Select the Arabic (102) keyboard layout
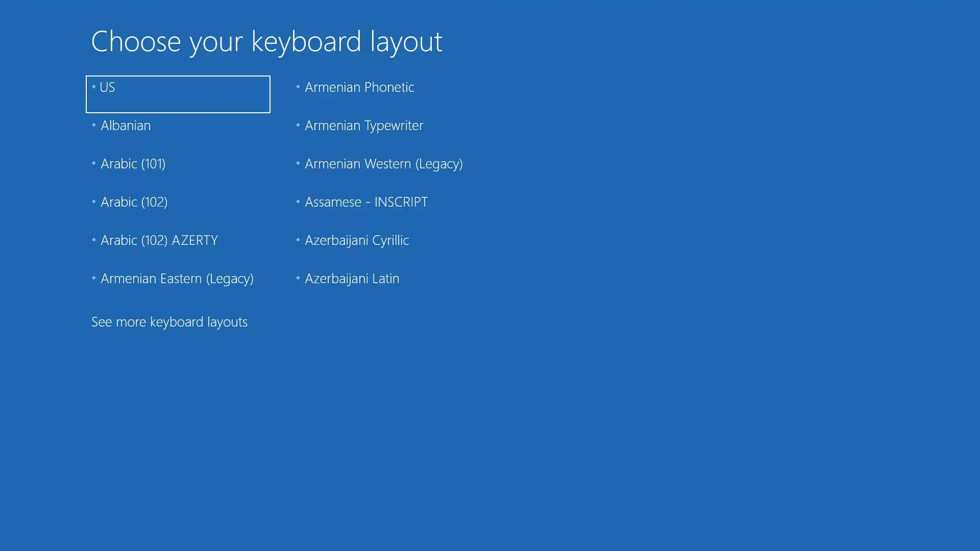This screenshot has height=551, width=980. [134, 202]
